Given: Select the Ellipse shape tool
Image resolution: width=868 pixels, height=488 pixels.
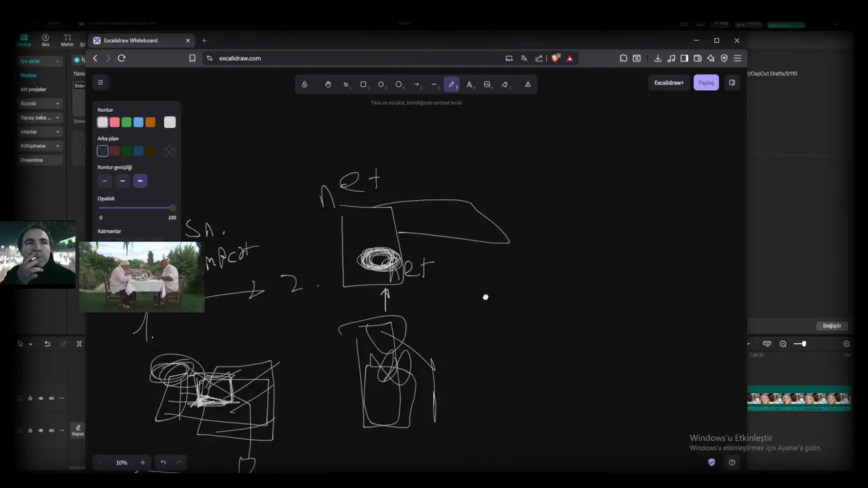Looking at the screenshot, I should (x=399, y=85).
